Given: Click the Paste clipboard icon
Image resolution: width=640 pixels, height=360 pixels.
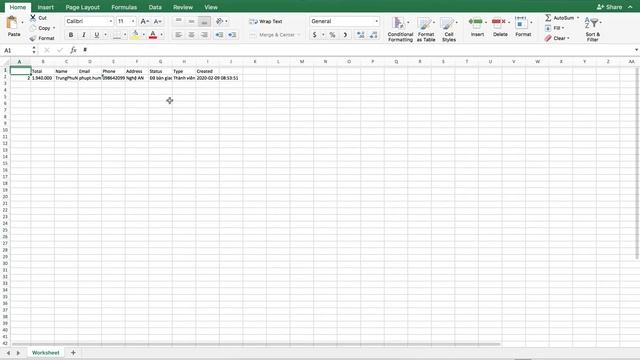Looking at the screenshot, I should [x=13, y=22].
